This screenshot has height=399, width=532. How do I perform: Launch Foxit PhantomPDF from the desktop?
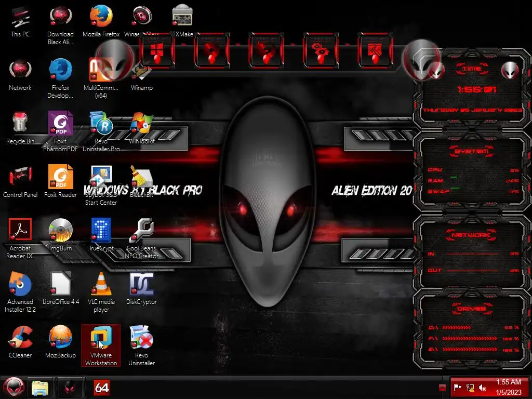pyautogui.click(x=60, y=131)
